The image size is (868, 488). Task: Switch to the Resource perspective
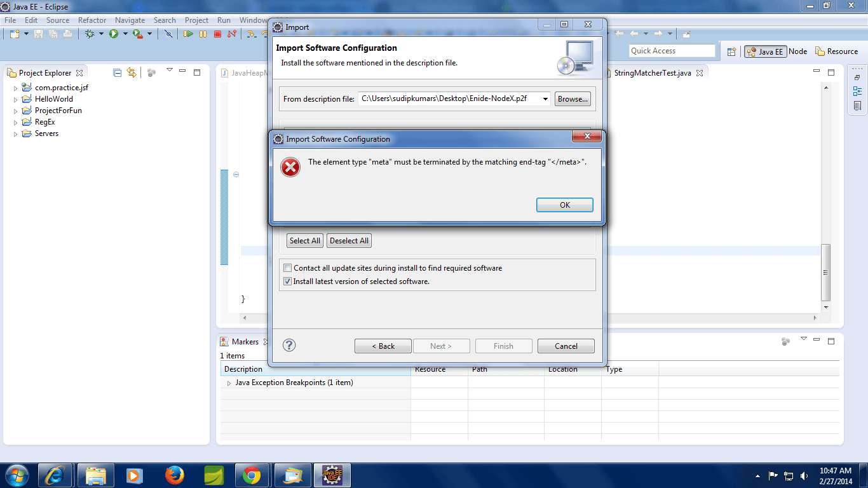837,51
